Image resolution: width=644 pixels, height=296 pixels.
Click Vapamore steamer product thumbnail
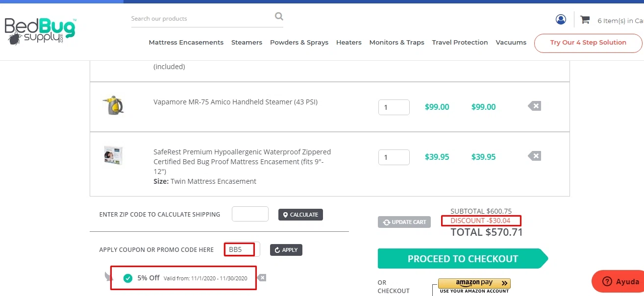113,105
